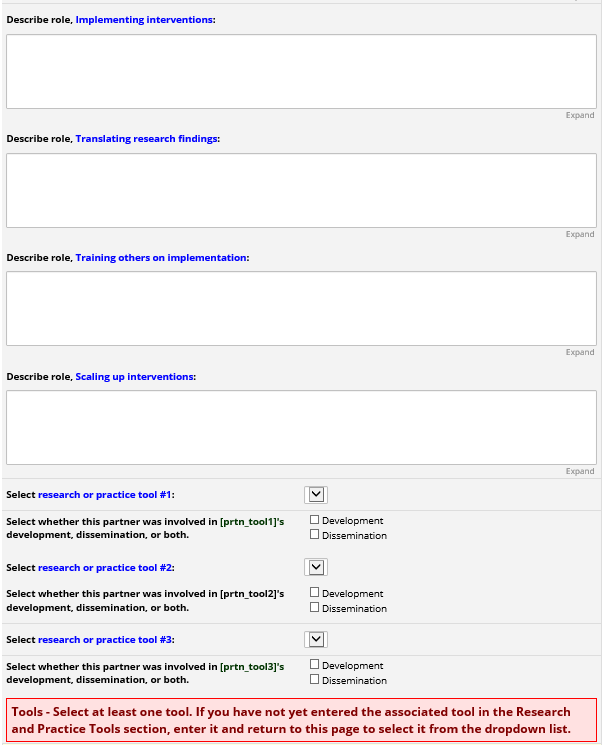Expand the Training others on implementation box
This screenshot has height=745, width=602.
579,352
